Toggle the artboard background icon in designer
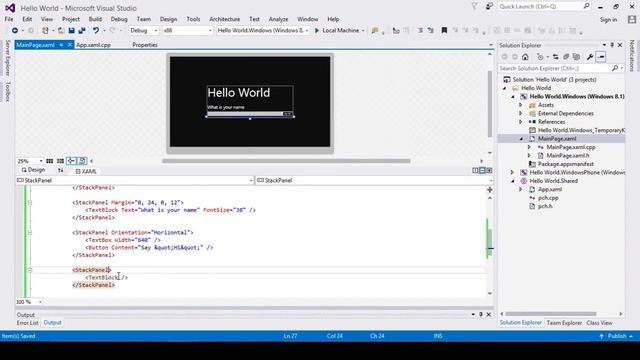Screen dimensions: 640x360 (82, 161)
